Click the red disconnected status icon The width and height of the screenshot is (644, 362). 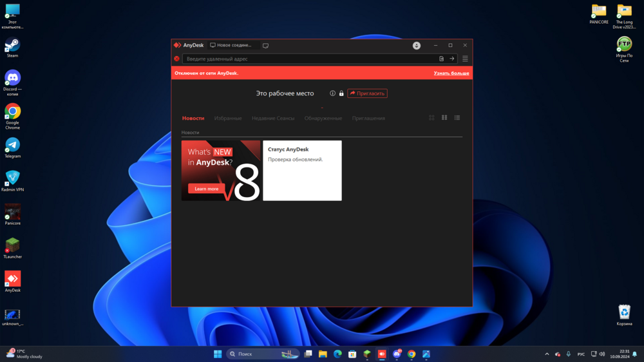coord(176,59)
